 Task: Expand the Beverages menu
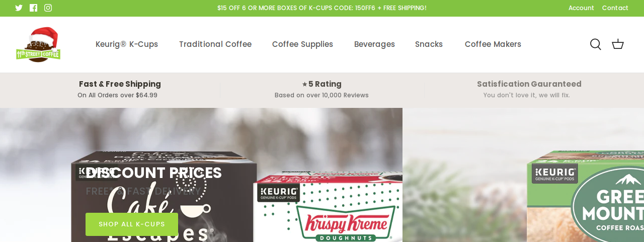coord(374,44)
